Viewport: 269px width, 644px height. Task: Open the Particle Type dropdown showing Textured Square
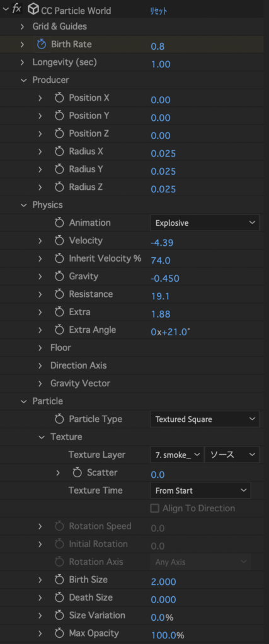[x=205, y=419]
